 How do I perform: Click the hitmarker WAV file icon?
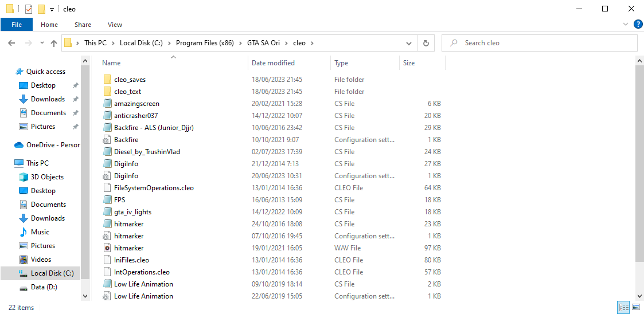(x=107, y=248)
